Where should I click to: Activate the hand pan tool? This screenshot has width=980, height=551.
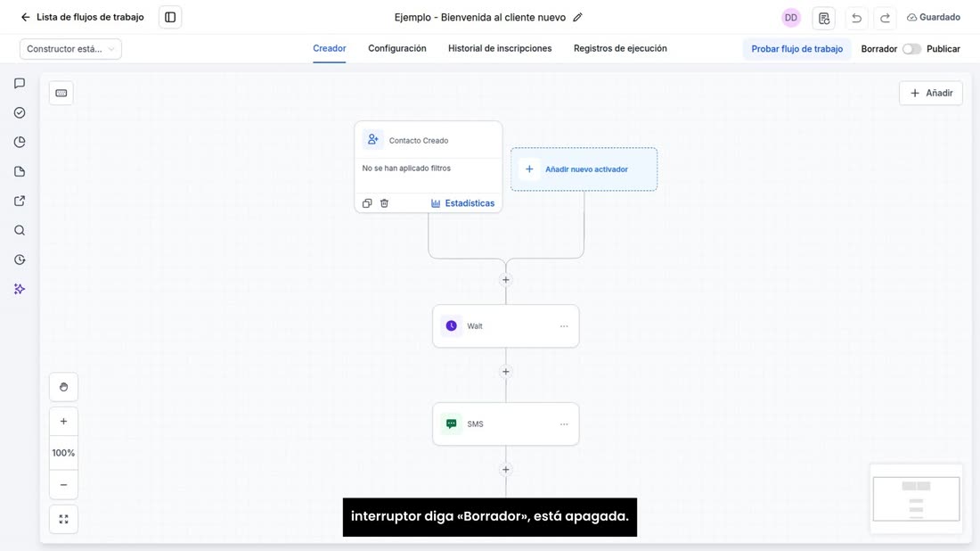64,387
